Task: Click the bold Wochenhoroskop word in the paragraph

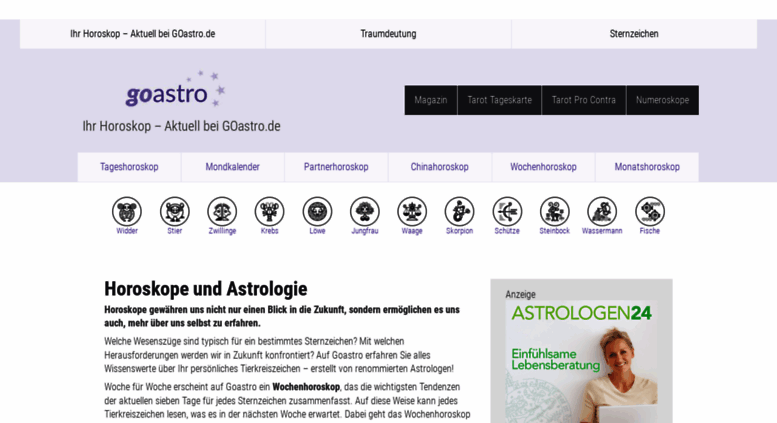Action: [x=306, y=387]
